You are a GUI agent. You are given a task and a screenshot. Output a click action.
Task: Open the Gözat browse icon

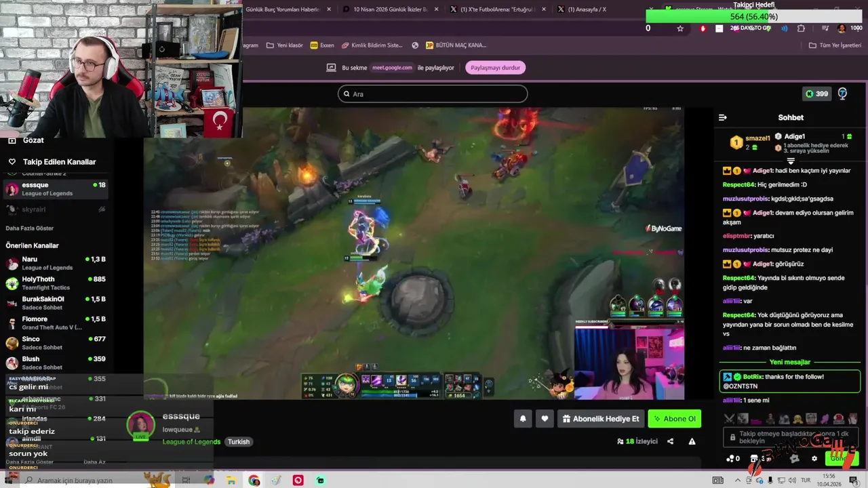click(x=12, y=140)
